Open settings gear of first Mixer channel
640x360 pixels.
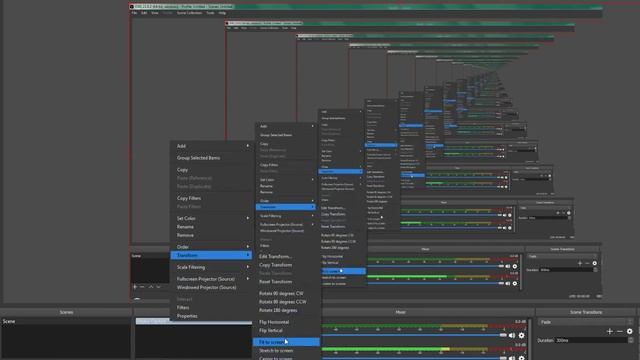pos(522,336)
